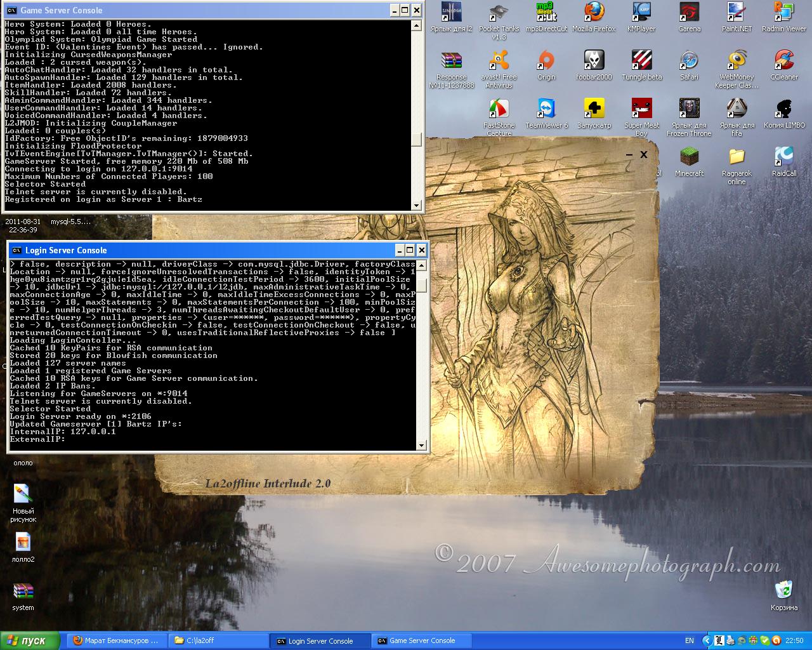Open Копия LIMBO desktop icon
812x650 pixels.
pyautogui.click(x=784, y=114)
